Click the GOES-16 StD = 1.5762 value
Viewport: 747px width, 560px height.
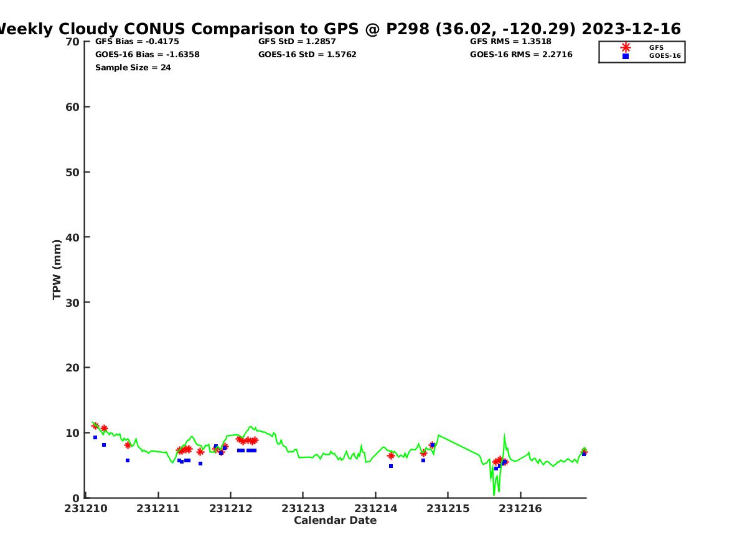pos(308,55)
